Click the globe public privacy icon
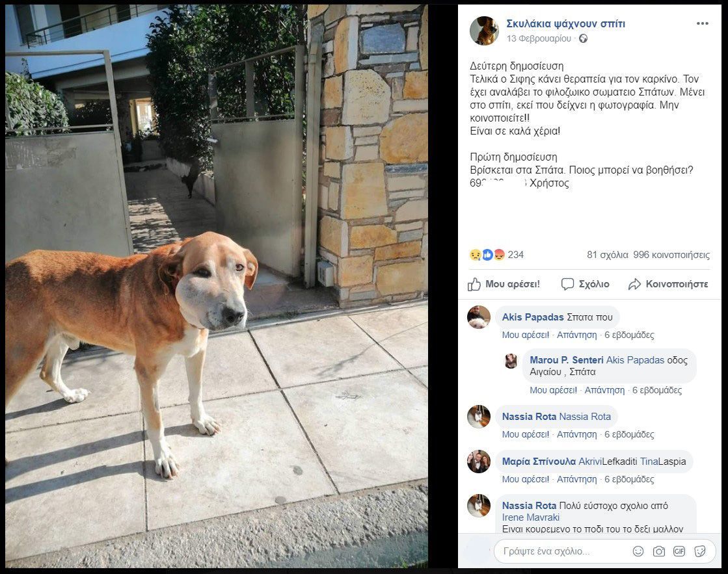The width and height of the screenshot is (728, 574). click(x=583, y=38)
